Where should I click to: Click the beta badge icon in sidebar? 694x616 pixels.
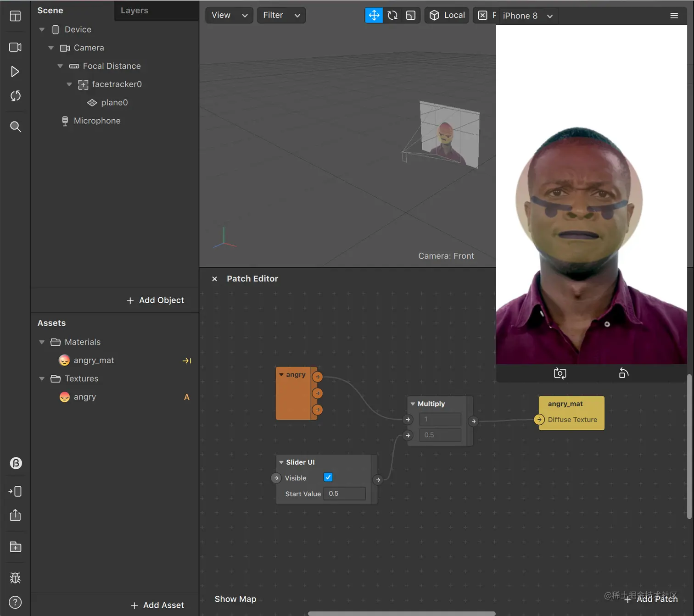click(16, 463)
